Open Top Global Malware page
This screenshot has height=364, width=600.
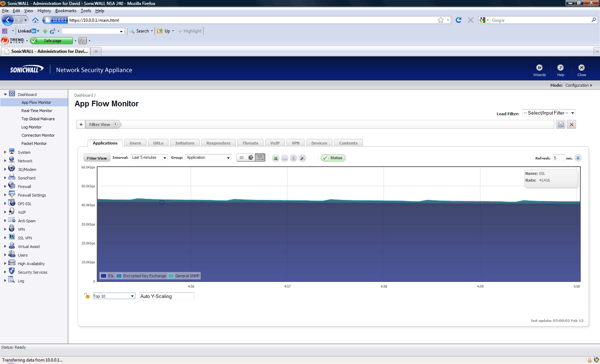click(38, 119)
